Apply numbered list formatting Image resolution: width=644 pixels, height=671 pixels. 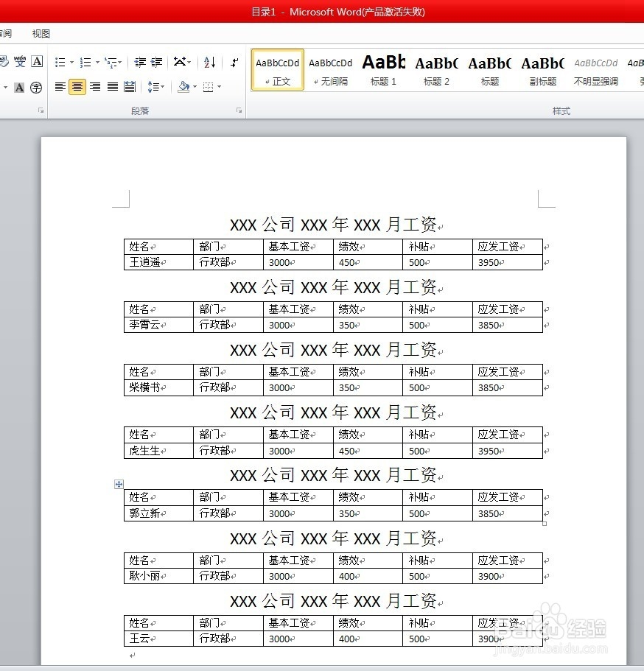pos(85,63)
